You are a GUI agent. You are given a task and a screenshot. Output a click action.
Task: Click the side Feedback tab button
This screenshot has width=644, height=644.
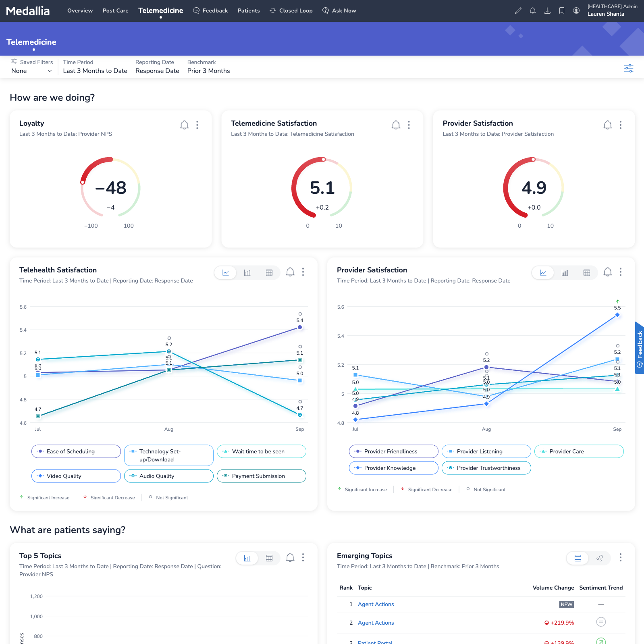tap(639, 348)
